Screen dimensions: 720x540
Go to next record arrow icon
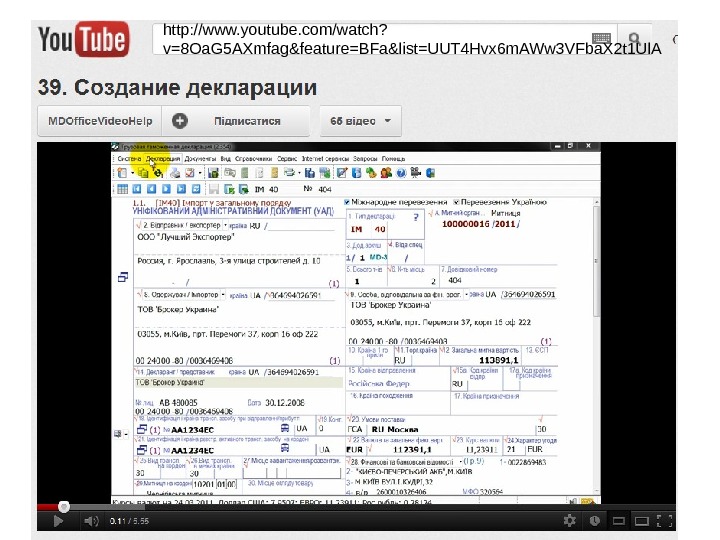pos(166,189)
